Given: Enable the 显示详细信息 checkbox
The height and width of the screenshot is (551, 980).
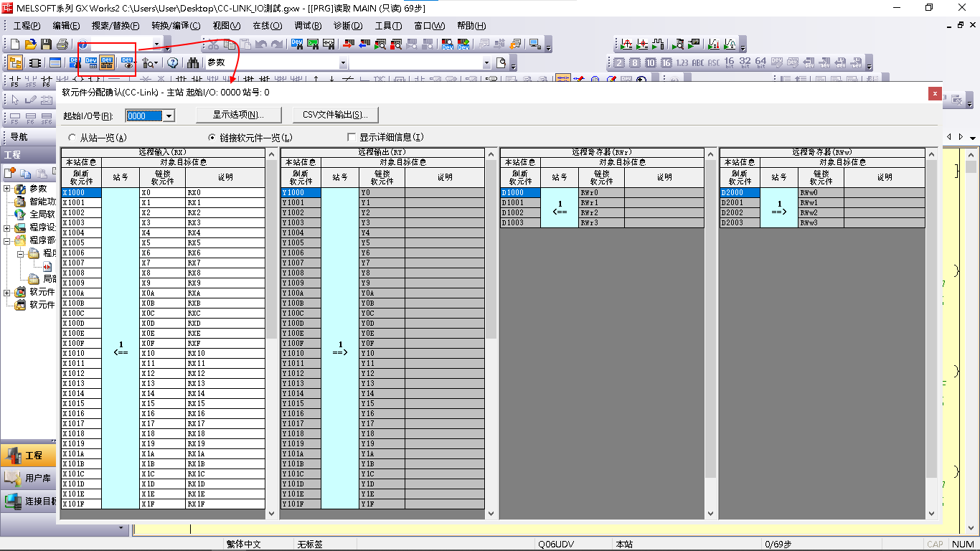Looking at the screenshot, I should (x=352, y=138).
